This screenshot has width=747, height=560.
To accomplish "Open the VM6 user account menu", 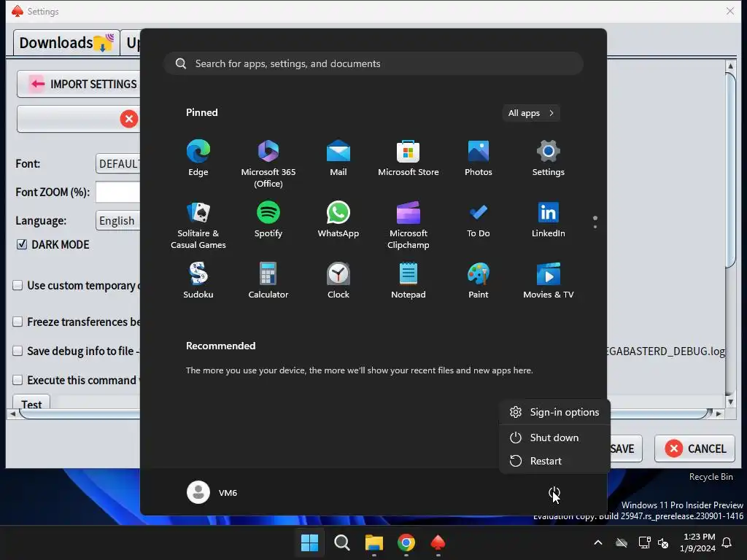I will point(212,492).
